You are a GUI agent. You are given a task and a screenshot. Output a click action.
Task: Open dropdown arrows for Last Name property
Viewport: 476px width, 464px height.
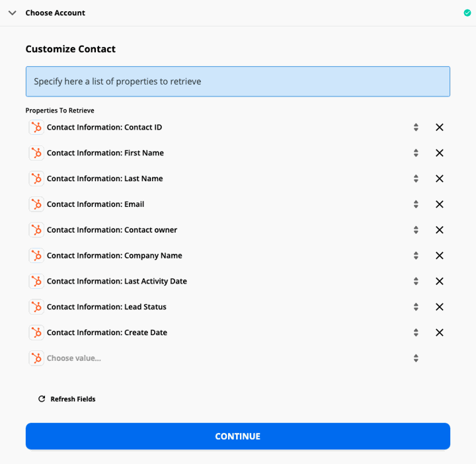416,178
